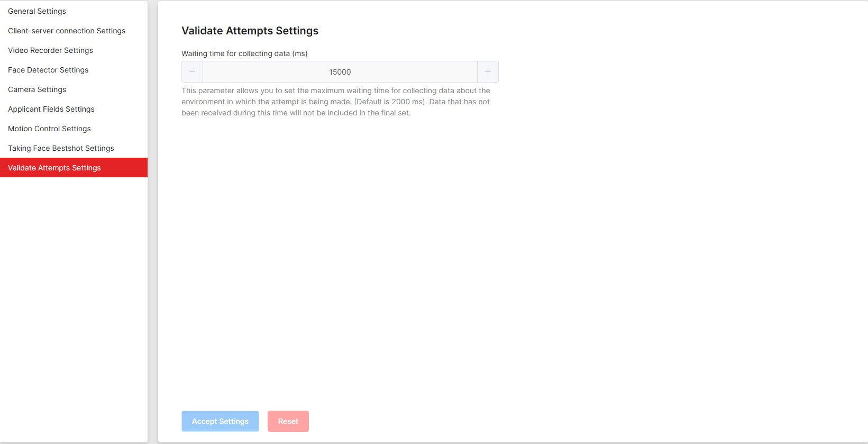Viewport: 868px width, 444px height.
Task: Click the highlighted Validate Attempts Settings item
Action: pyautogui.click(x=54, y=168)
